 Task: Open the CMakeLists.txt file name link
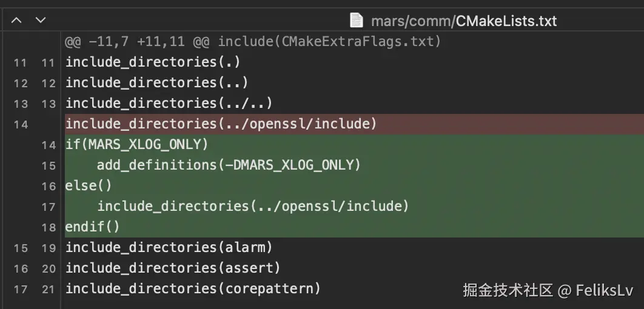[x=506, y=21]
